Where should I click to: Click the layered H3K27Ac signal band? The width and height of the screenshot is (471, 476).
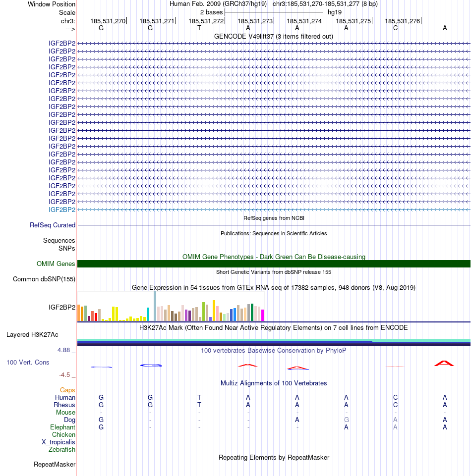click(274, 342)
